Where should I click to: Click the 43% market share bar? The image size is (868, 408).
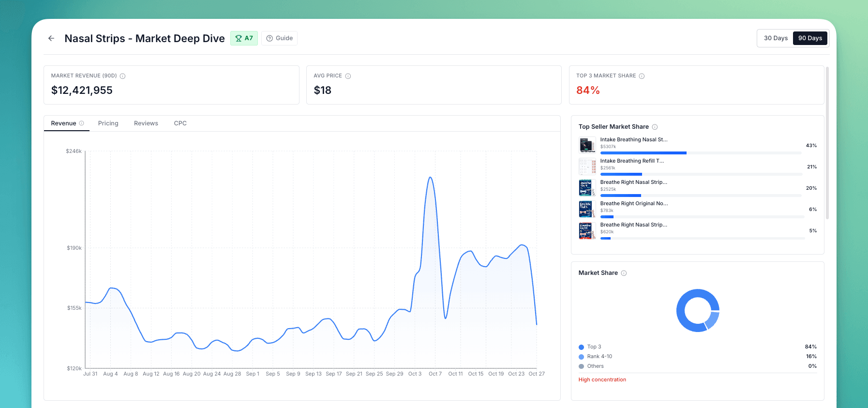pyautogui.click(x=701, y=153)
